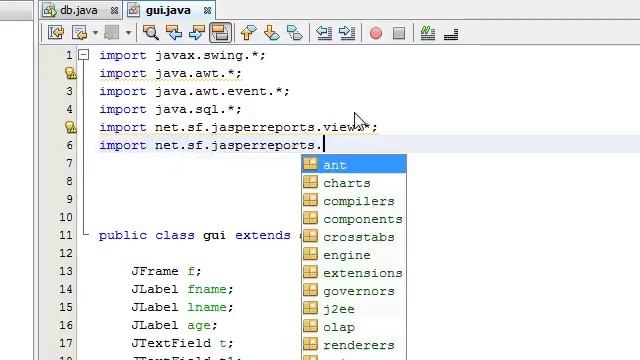Select 'renderers' package suggestion
The height and width of the screenshot is (360, 640).
coord(354,344)
